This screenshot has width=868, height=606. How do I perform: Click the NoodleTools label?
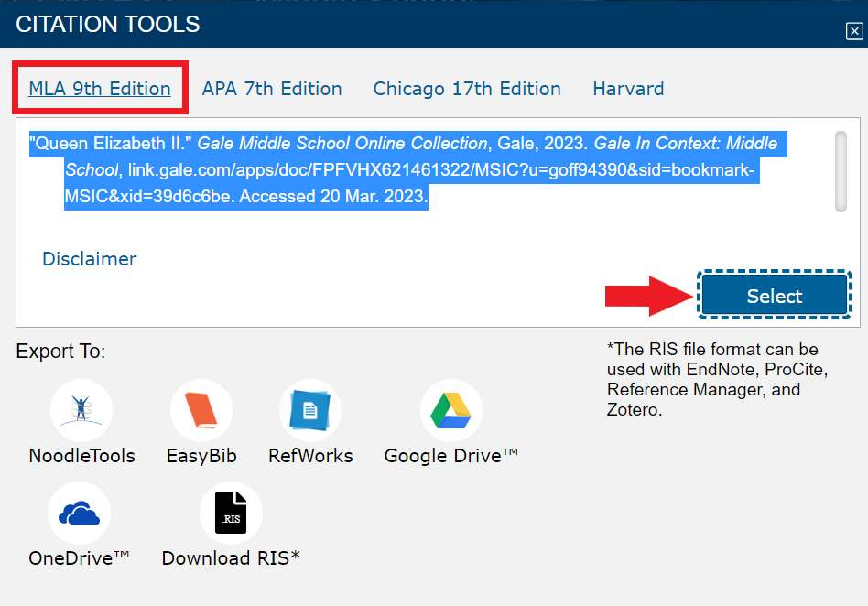[81, 456]
